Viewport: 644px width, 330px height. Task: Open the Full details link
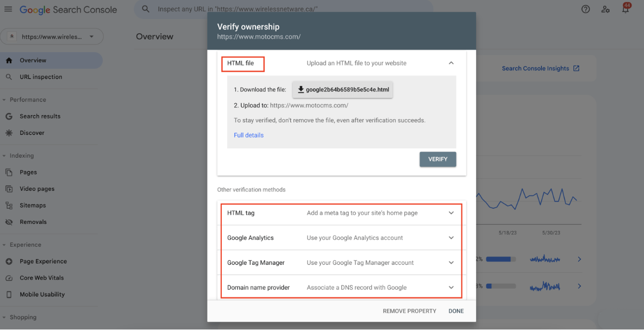(248, 135)
